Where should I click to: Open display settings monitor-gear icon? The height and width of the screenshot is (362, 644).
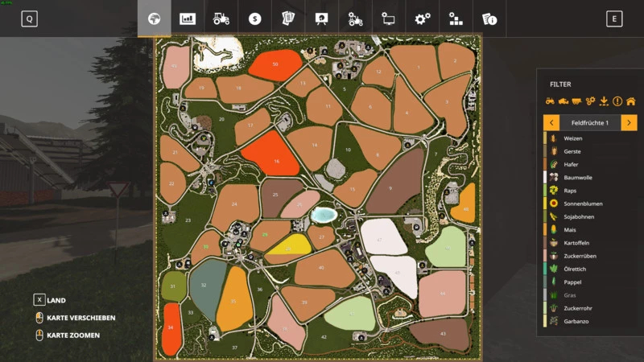[x=389, y=19]
